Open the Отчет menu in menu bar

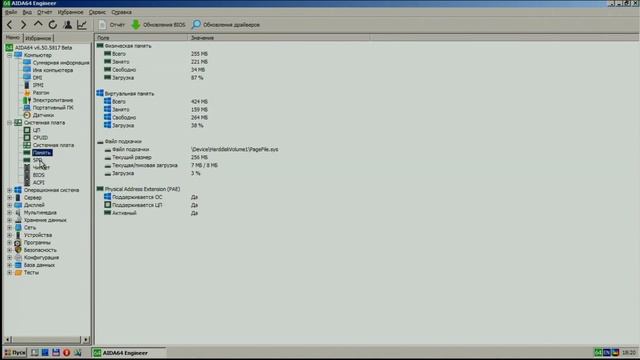pos(44,12)
